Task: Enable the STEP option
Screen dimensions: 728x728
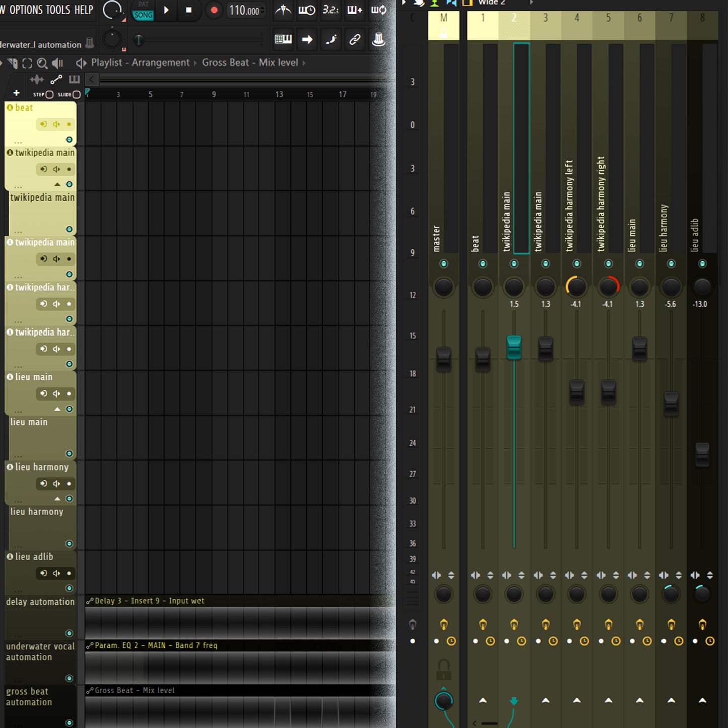Action: click(x=49, y=94)
